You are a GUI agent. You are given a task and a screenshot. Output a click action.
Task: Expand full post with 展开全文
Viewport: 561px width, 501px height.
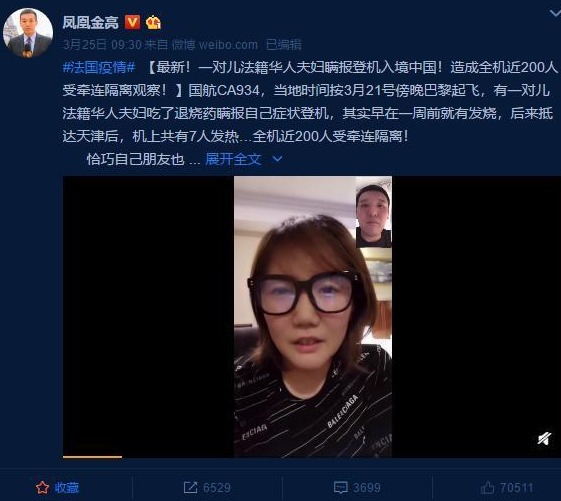coord(233,159)
